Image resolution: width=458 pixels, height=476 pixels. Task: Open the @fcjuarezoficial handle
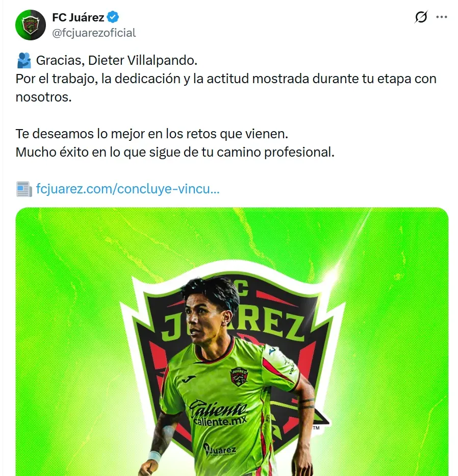click(x=94, y=33)
